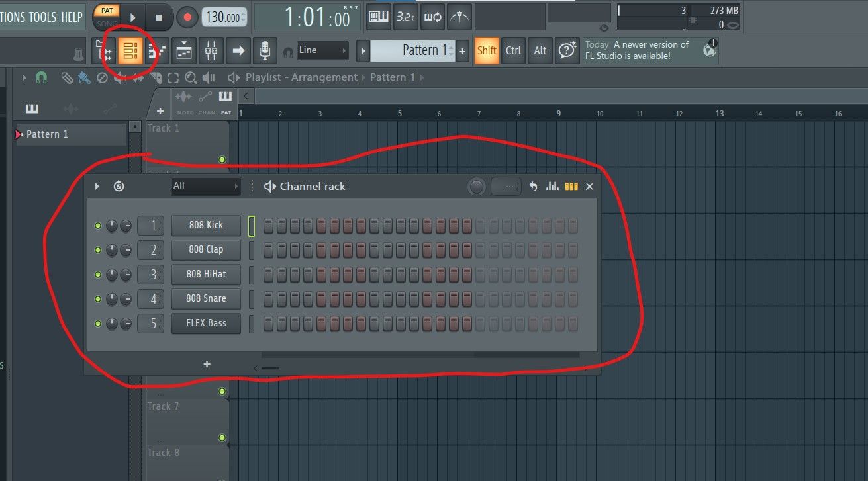Click the microphone recording icon
The height and width of the screenshot is (481, 868).
point(265,50)
